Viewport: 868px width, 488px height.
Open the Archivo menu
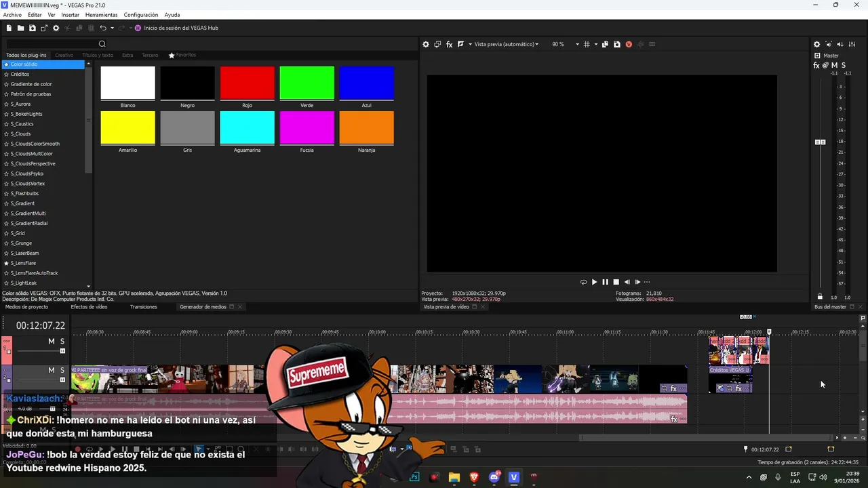pos(12,15)
